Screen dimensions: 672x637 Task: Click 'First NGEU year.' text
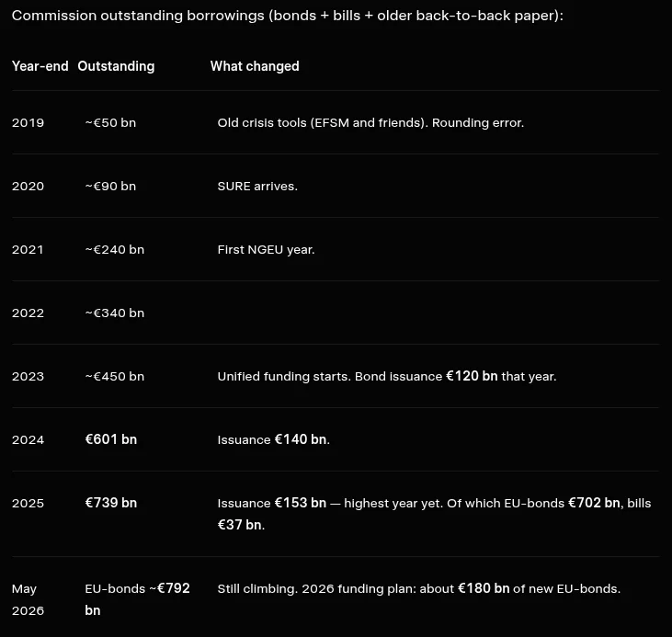(267, 249)
